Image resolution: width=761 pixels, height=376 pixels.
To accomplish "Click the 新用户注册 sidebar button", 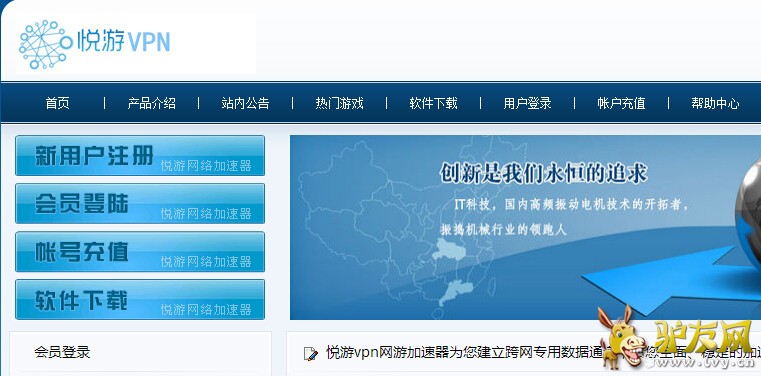I will coord(140,155).
